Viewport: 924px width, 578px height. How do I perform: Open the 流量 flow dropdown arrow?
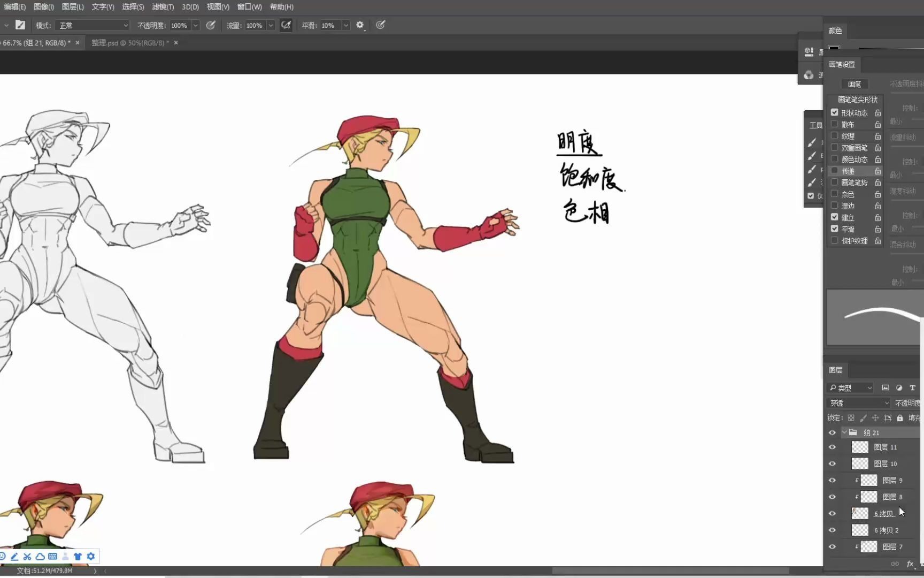tap(271, 25)
